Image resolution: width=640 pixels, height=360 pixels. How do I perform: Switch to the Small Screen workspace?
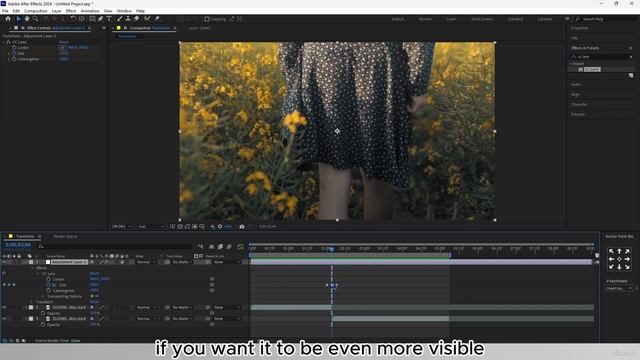[482, 19]
